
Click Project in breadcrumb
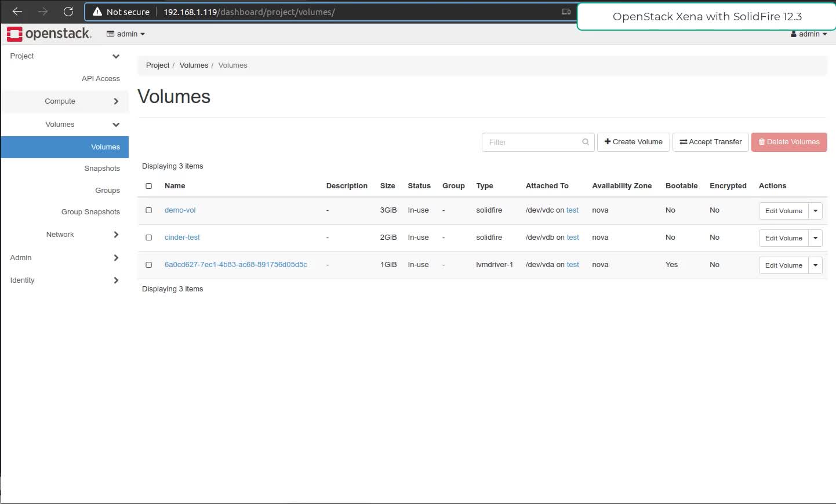pos(158,65)
